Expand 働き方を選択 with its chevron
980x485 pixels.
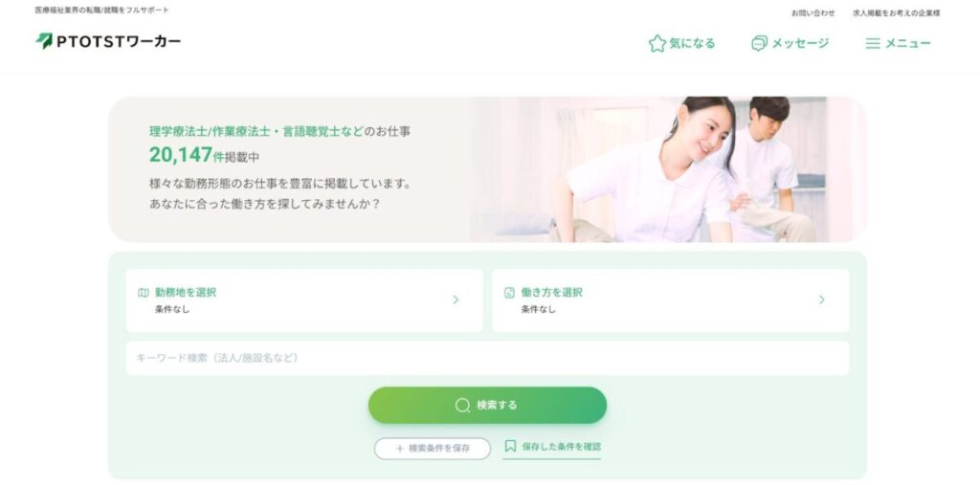pos(822,300)
